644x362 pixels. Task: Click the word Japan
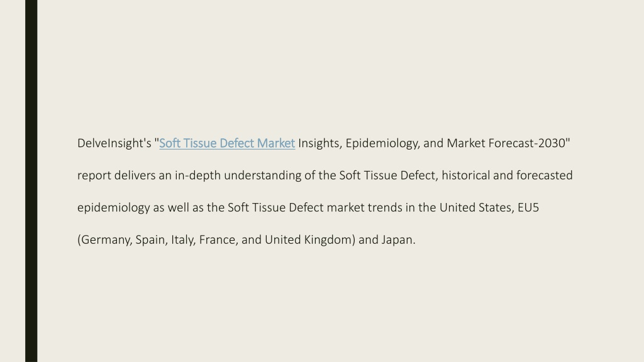(397, 239)
